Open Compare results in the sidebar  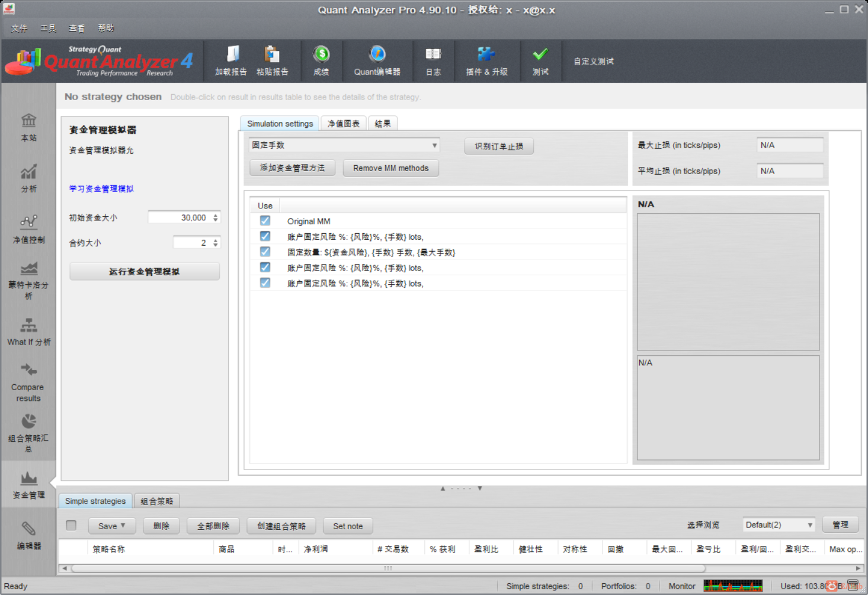point(28,382)
